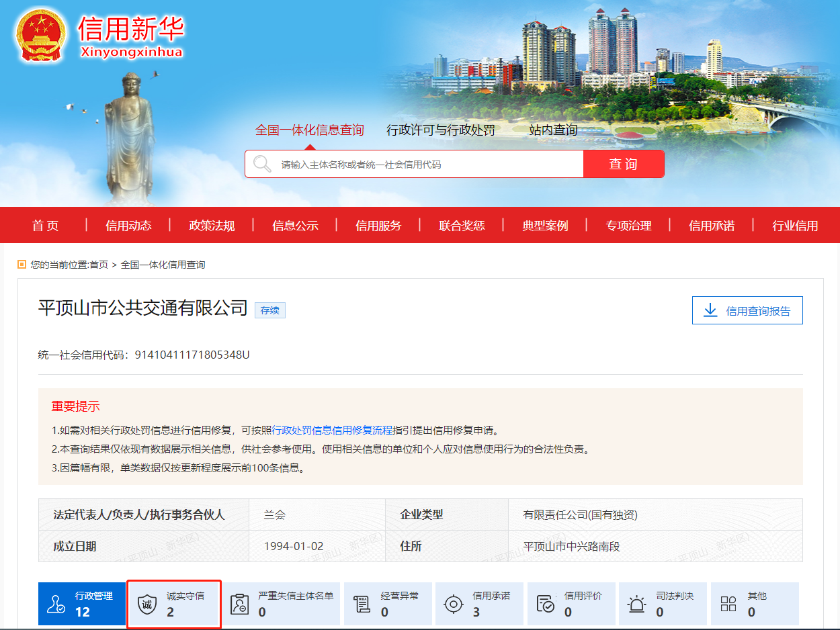Image resolution: width=840 pixels, height=630 pixels.
Task: Select the 司法判决 0 category tab
Action: tap(663, 604)
